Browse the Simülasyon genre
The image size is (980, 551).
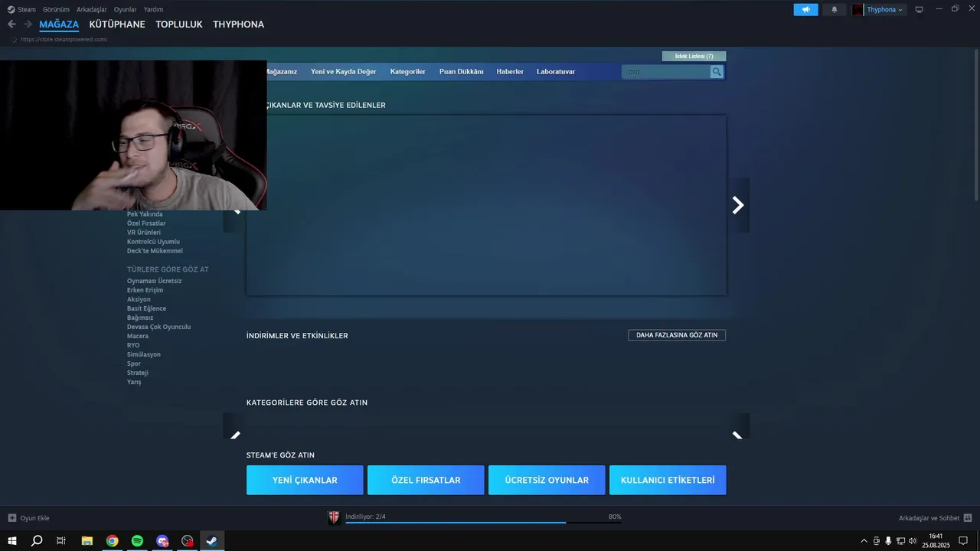(144, 354)
